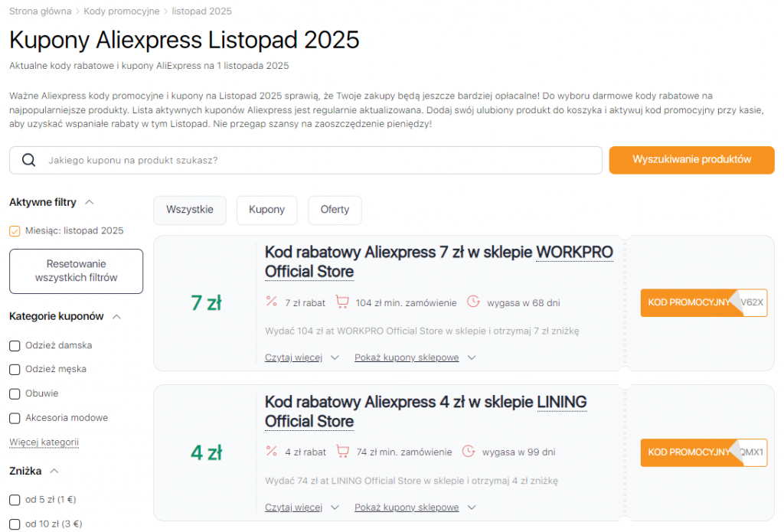Image resolution: width=784 pixels, height=532 pixels.
Task: Click clock expiry icon in WORKPRO coupon
Action: (472, 302)
